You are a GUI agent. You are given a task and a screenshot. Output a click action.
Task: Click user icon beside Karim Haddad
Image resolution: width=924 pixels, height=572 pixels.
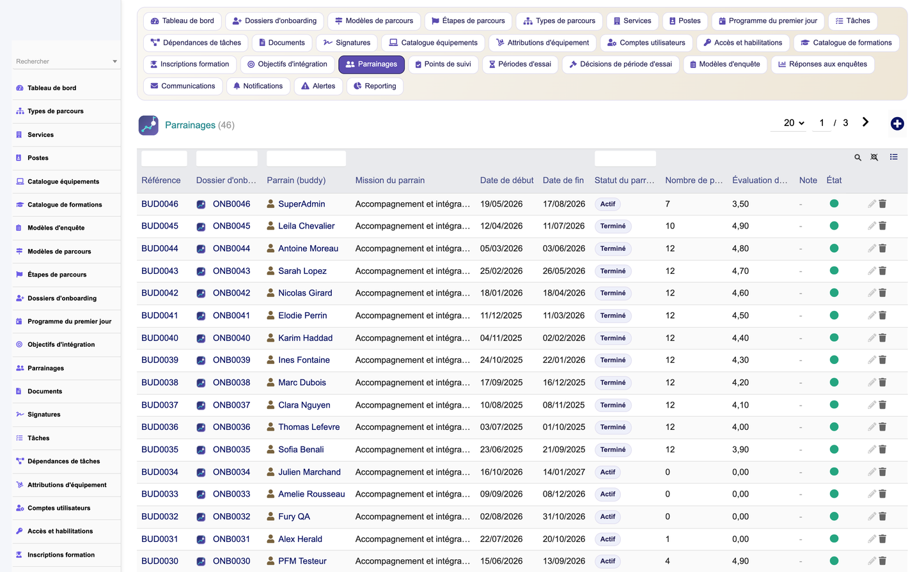coord(270,338)
